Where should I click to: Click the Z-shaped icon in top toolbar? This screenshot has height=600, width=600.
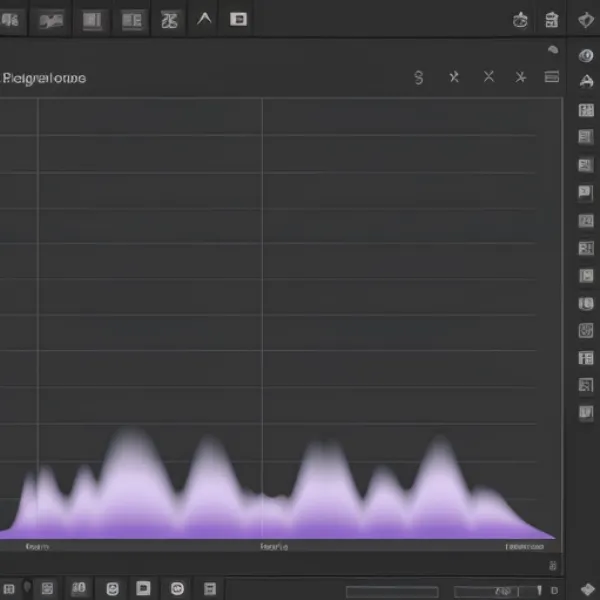[170, 19]
